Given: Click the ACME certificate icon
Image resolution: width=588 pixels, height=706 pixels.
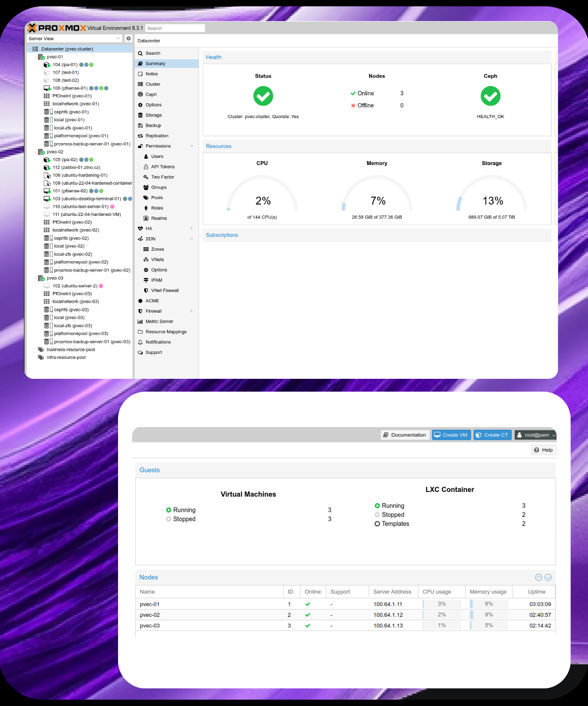Looking at the screenshot, I should tap(140, 301).
